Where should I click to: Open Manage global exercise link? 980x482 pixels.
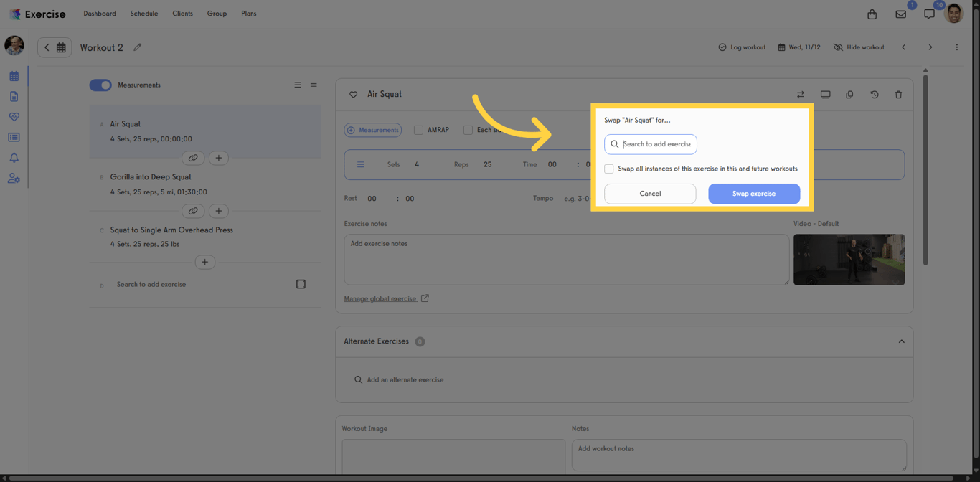click(x=386, y=298)
